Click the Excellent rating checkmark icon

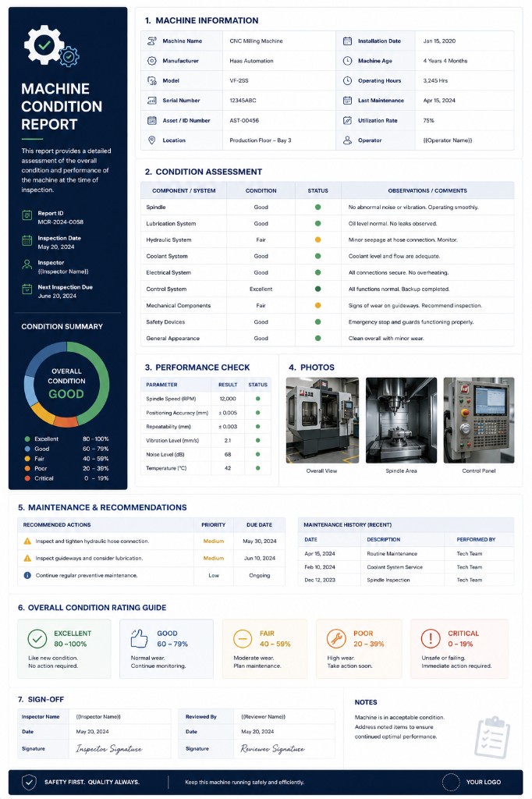click(37, 638)
